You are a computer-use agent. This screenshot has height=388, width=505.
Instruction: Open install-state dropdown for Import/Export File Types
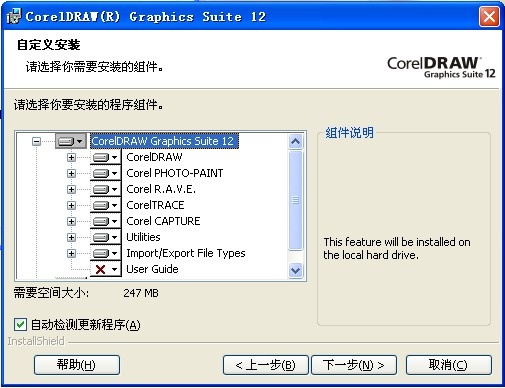point(105,253)
